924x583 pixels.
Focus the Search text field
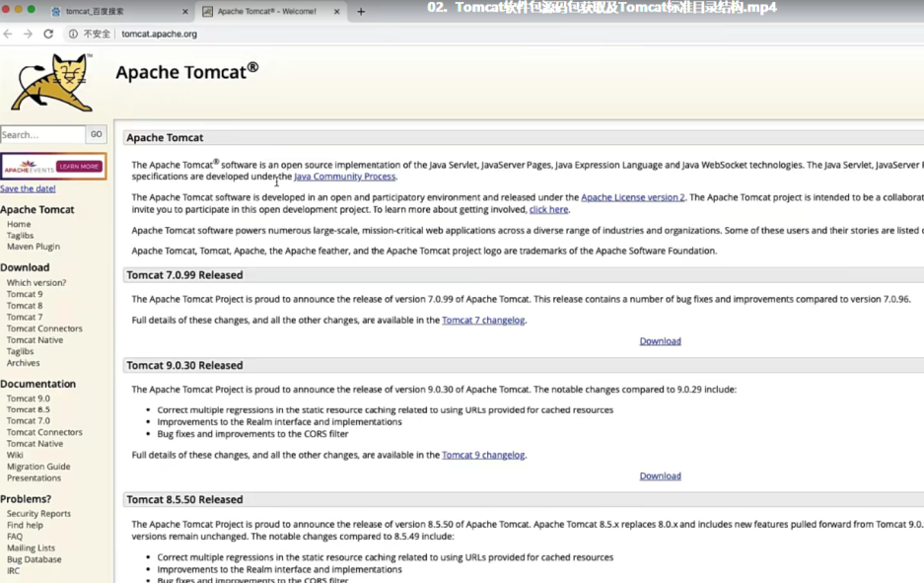click(42, 135)
